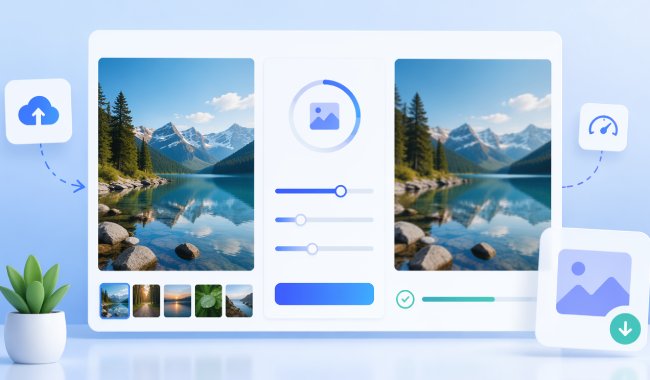This screenshot has width=650, height=380.
Task: Select the forest path thumbnail
Action: (146, 301)
